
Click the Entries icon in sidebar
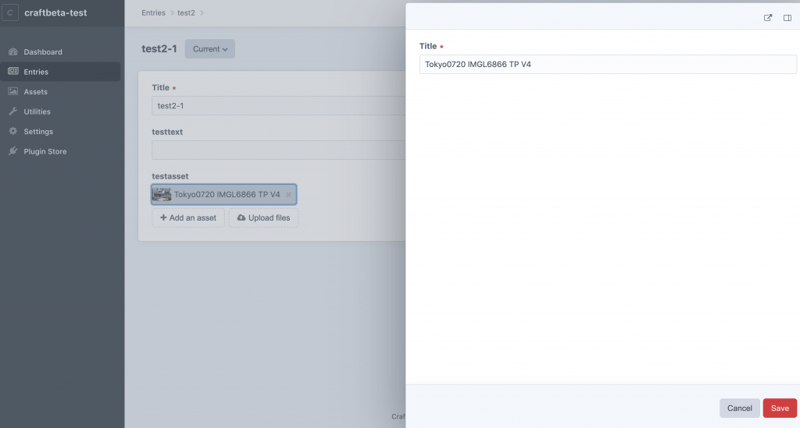coord(13,72)
